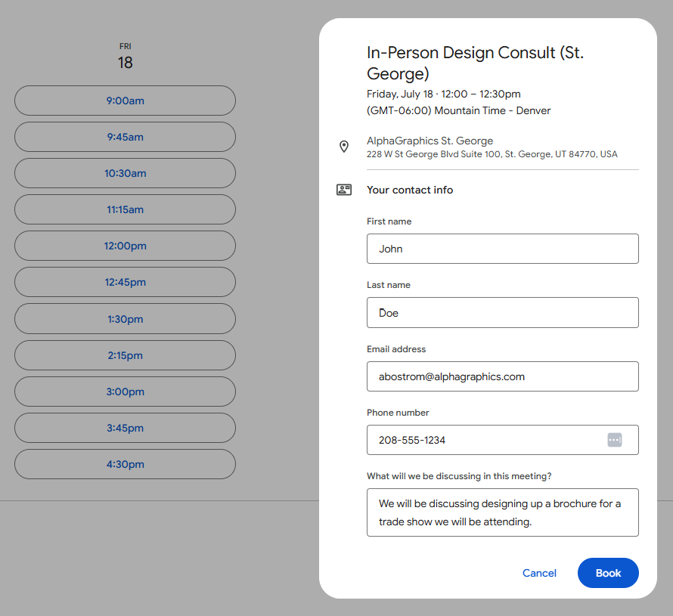The width and height of the screenshot is (673, 616).
Task: Pick the 9:45am appointment slot
Action: tap(125, 137)
